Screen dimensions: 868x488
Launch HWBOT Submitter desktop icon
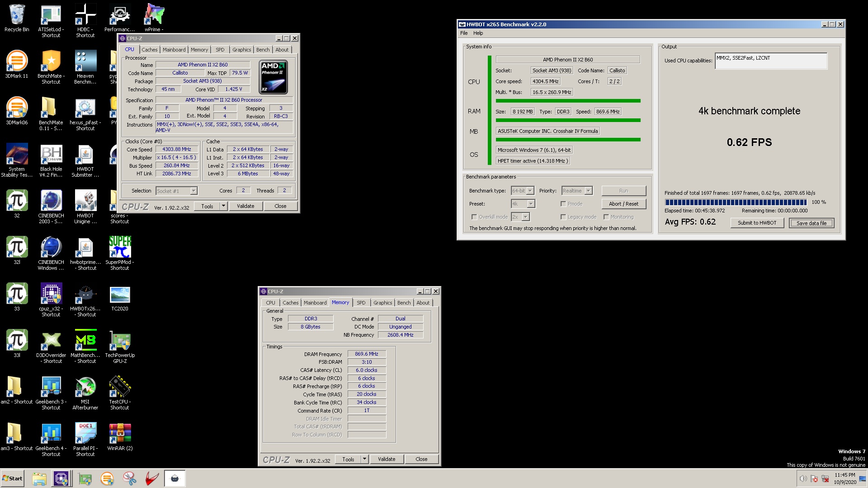pos(85,160)
